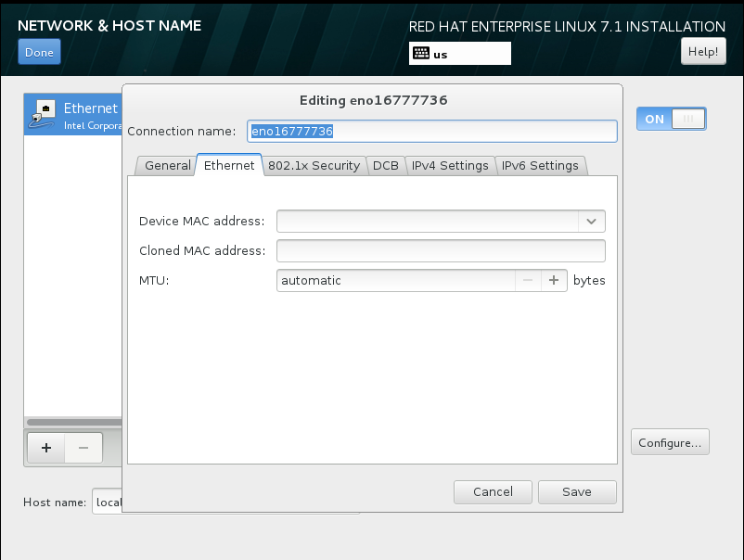Screen dimensions: 744x560
Task: Open installer Help
Action: 703,51
